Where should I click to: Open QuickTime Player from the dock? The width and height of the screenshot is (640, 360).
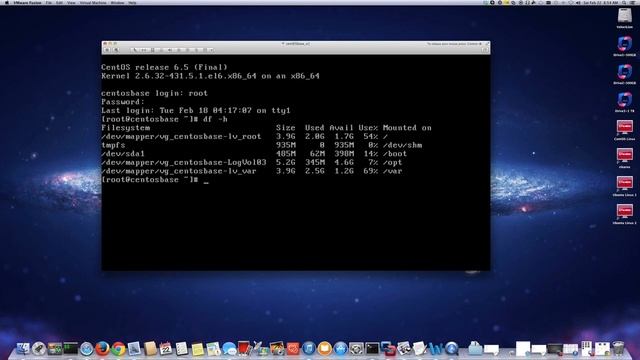pos(452,349)
